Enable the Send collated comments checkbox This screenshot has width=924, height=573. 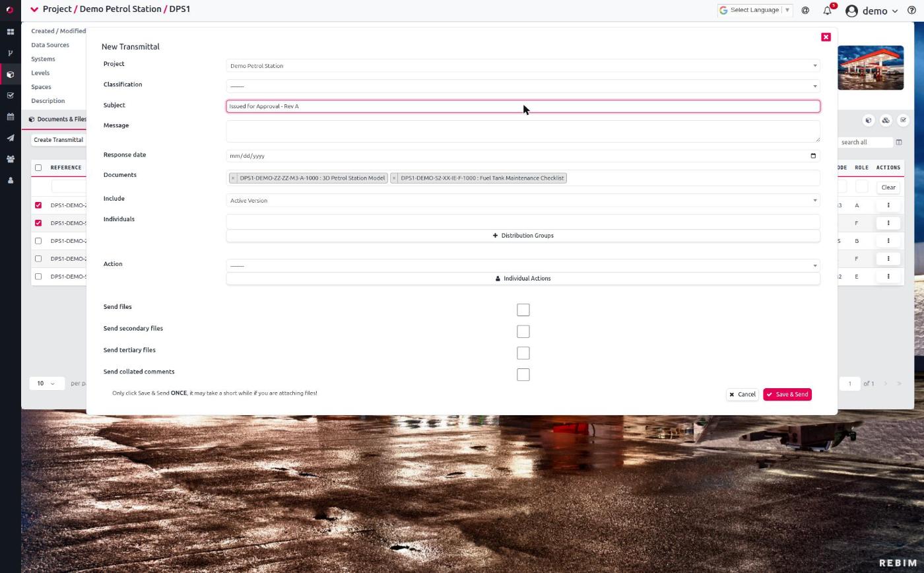pyautogui.click(x=523, y=375)
